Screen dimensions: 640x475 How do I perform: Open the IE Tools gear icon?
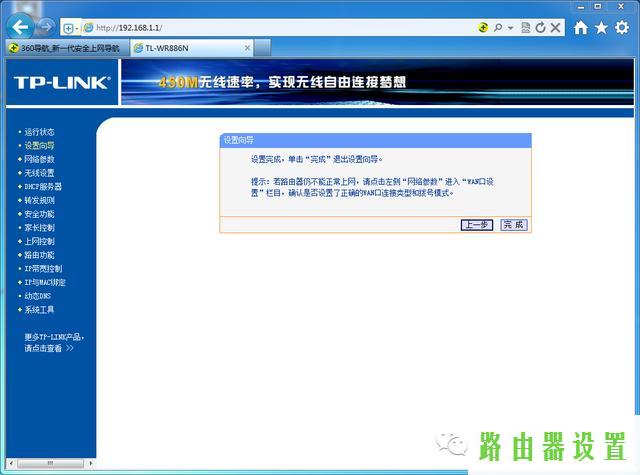tap(621, 27)
